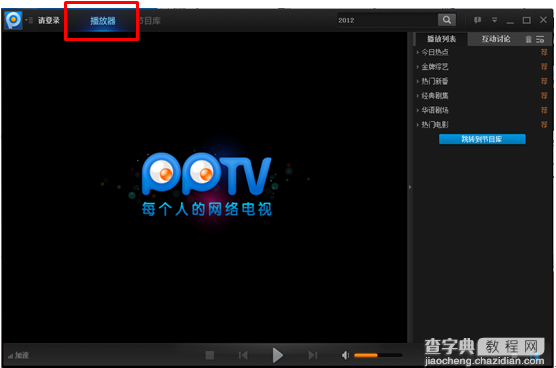Maximize the PPTV window
The width and height of the screenshot is (556, 368).
click(527, 20)
